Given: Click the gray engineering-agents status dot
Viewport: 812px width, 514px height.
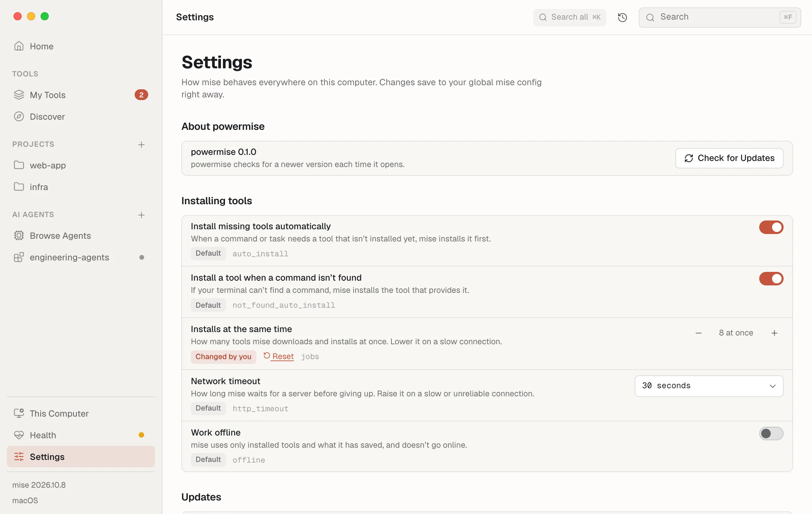Looking at the screenshot, I should tap(142, 257).
